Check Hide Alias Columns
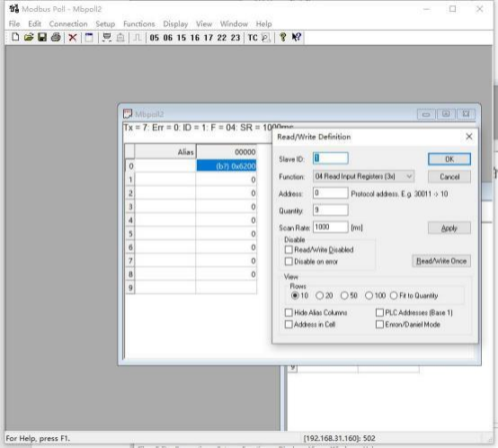The height and width of the screenshot is (448, 498). point(289,313)
